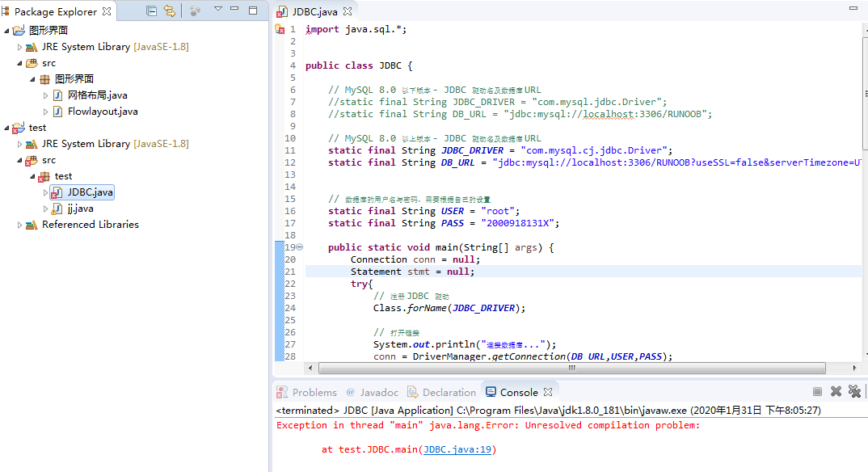Expand JRE System Library under 图形界面
868x472 pixels.
(19, 47)
